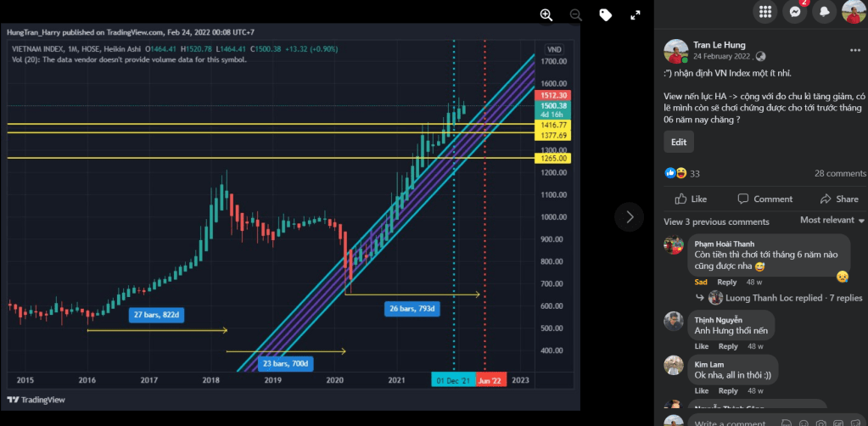Open the notifications bell

coord(824,12)
